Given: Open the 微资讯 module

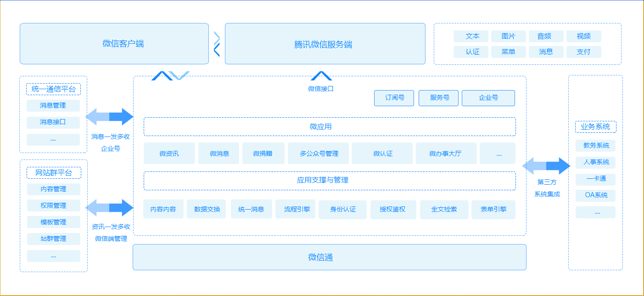Looking at the screenshot, I should pos(169,154).
